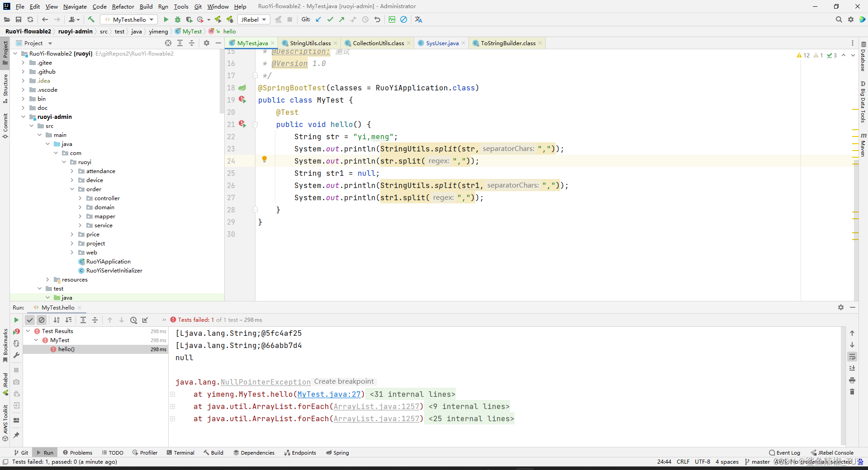Clear console output with the trash icon
Image resolution: width=868 pixels, height=470 pixels.
coord(852,392)
